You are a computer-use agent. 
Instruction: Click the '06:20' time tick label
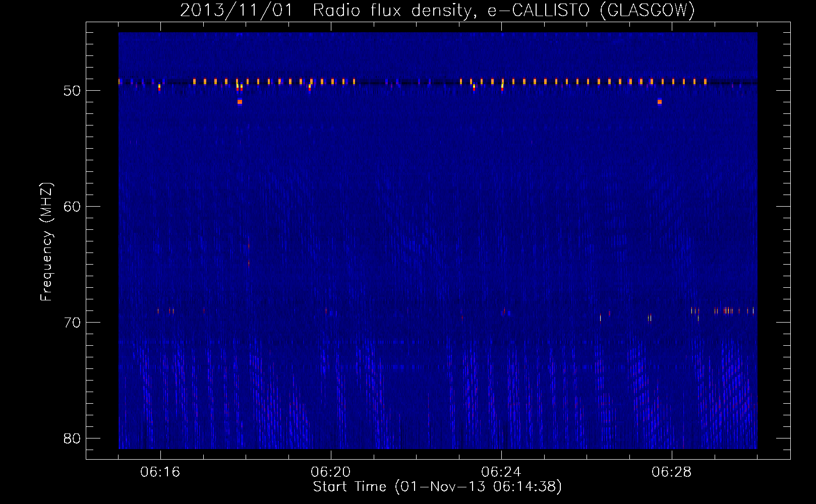click(x=331, y=472)
